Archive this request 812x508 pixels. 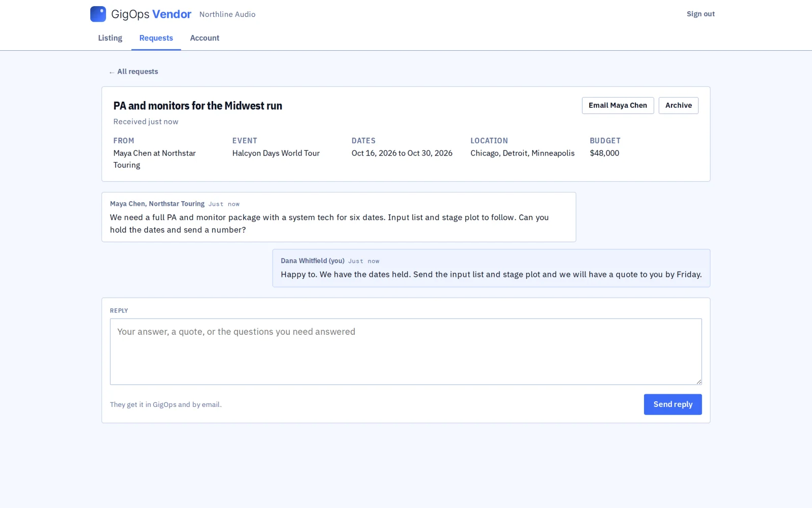[x=678, y=105]
